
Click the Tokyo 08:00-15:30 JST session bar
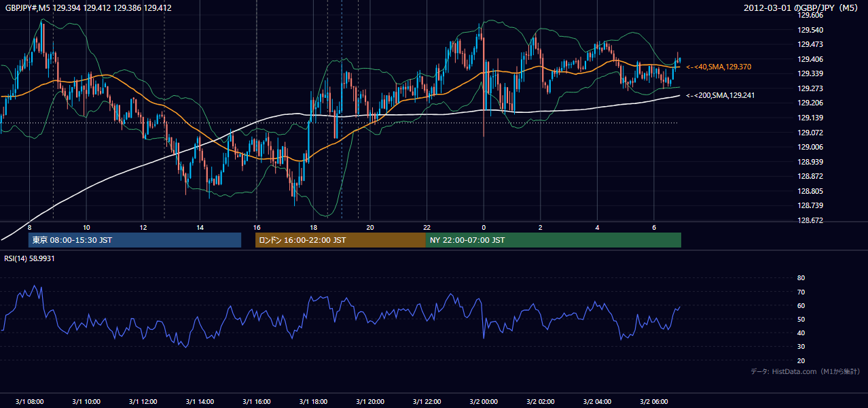coord(134,240)
